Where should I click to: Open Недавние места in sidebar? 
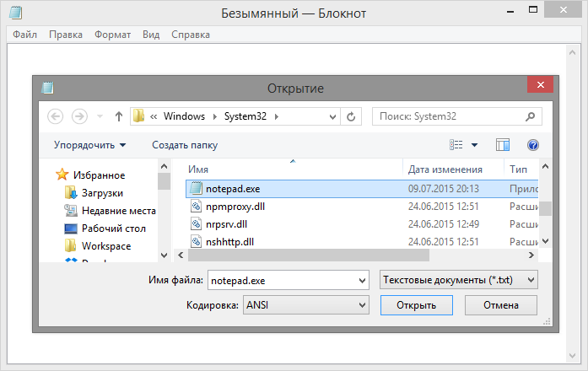click(x=118, y=211)
